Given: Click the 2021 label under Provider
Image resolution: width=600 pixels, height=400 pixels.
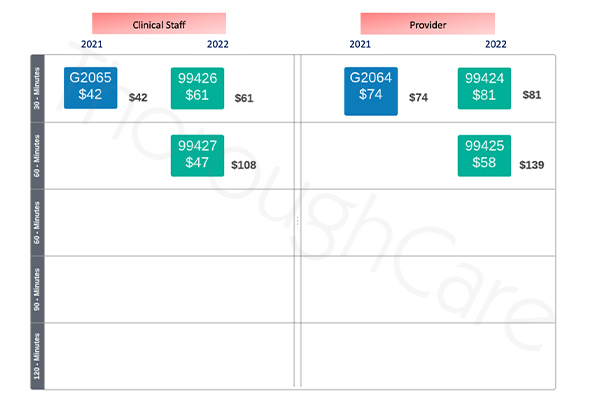Looking at the screenshot, I should (x=360, y=44).
